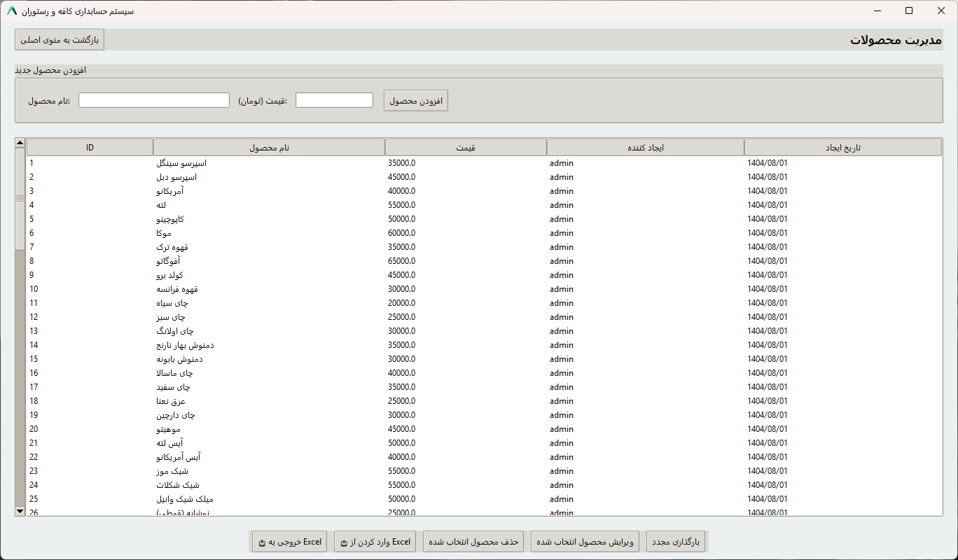Export products with خروجی به Excel button

click(289, 542)
